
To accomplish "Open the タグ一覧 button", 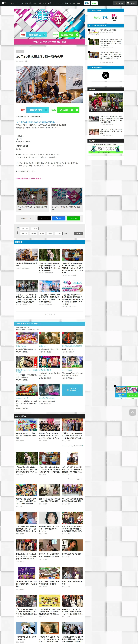I will (x=79, y=233).
